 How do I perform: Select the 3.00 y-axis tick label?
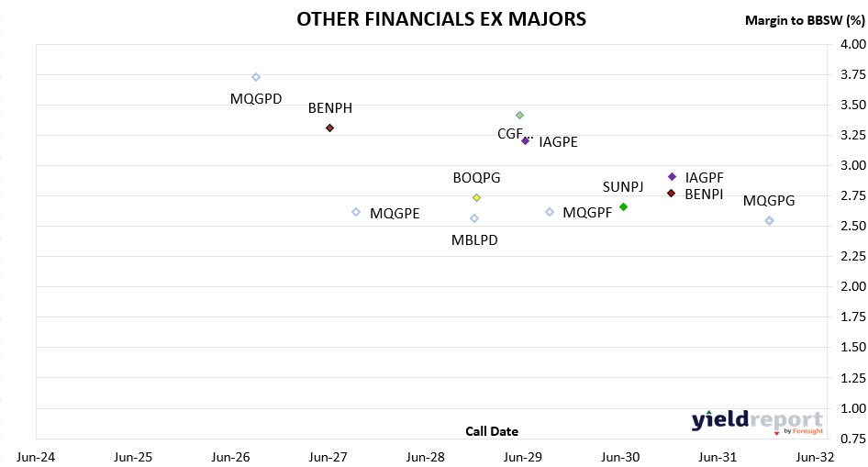pos(853,165)
